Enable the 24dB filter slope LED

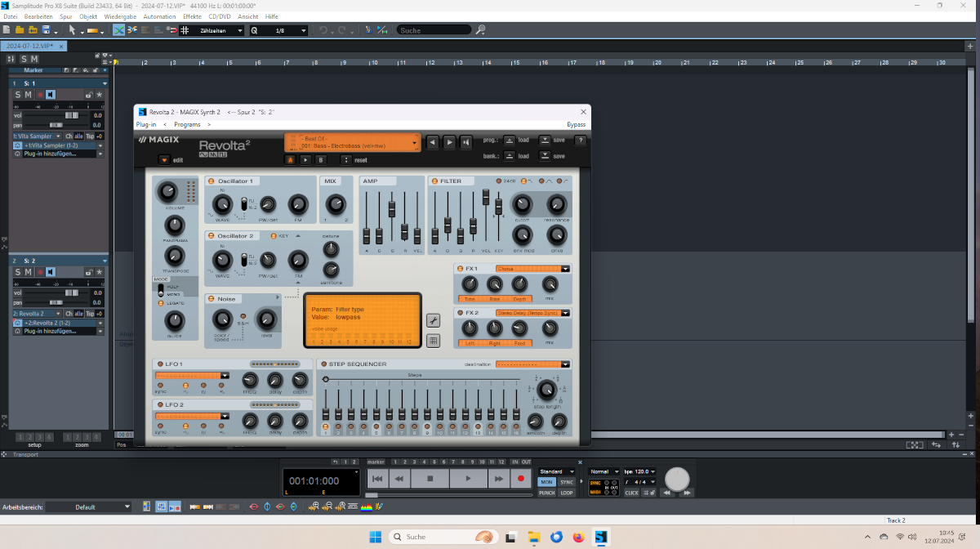click(499, 181)
